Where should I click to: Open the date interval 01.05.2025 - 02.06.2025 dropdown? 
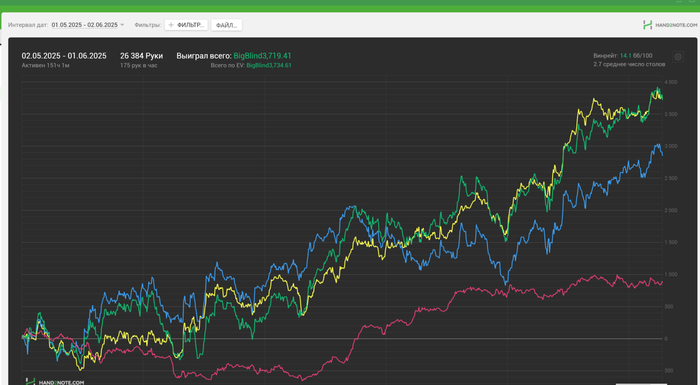tap(88, 25)
